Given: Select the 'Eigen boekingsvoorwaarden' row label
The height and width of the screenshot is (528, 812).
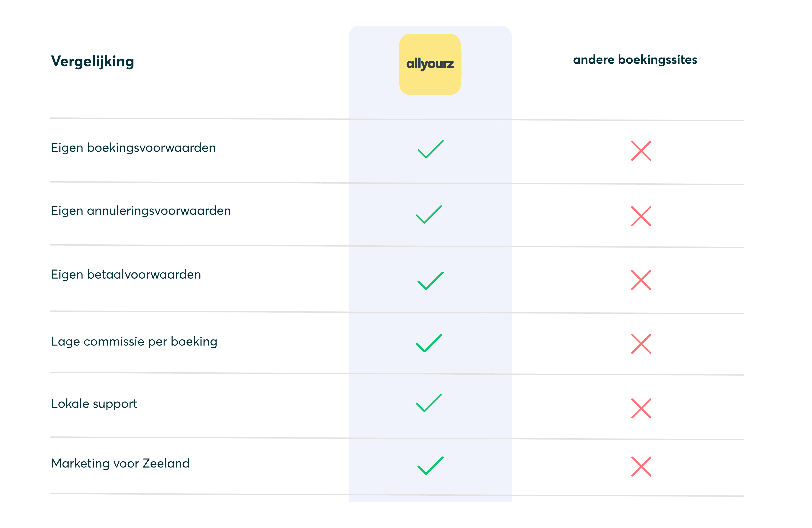Looking at the screenshot, I should coord(133,148).
